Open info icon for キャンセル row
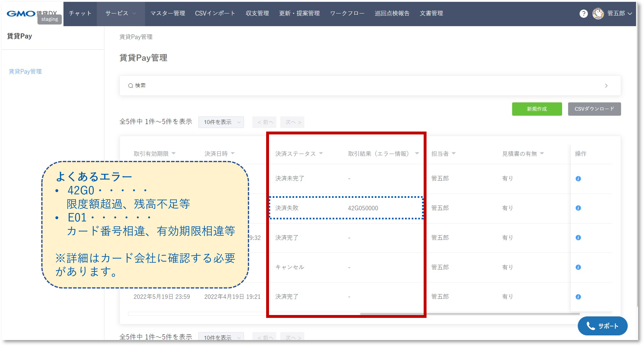This screenshot has height=346, width=644. click(x=578, y=267)
